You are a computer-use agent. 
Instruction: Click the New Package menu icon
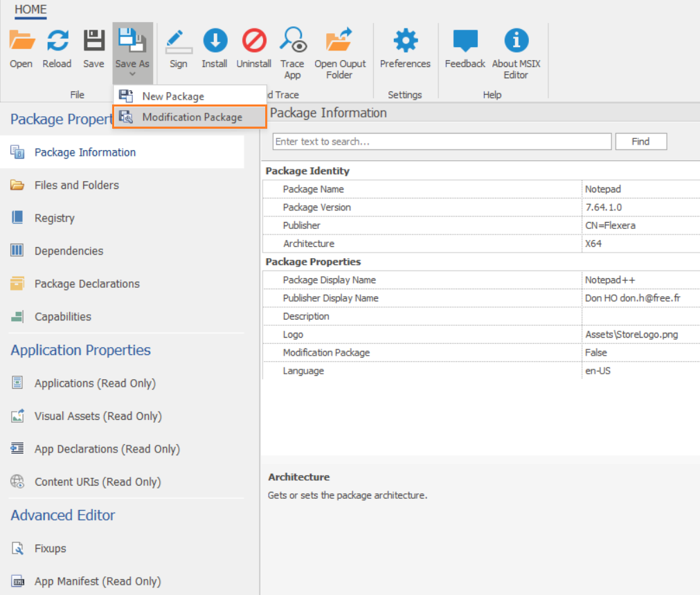(126, 96)
